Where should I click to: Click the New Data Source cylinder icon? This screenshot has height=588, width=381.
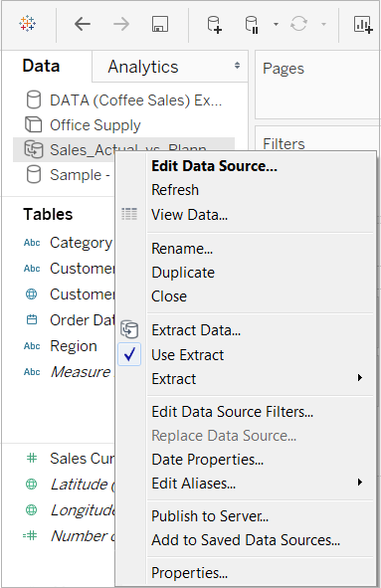[215, 24]
